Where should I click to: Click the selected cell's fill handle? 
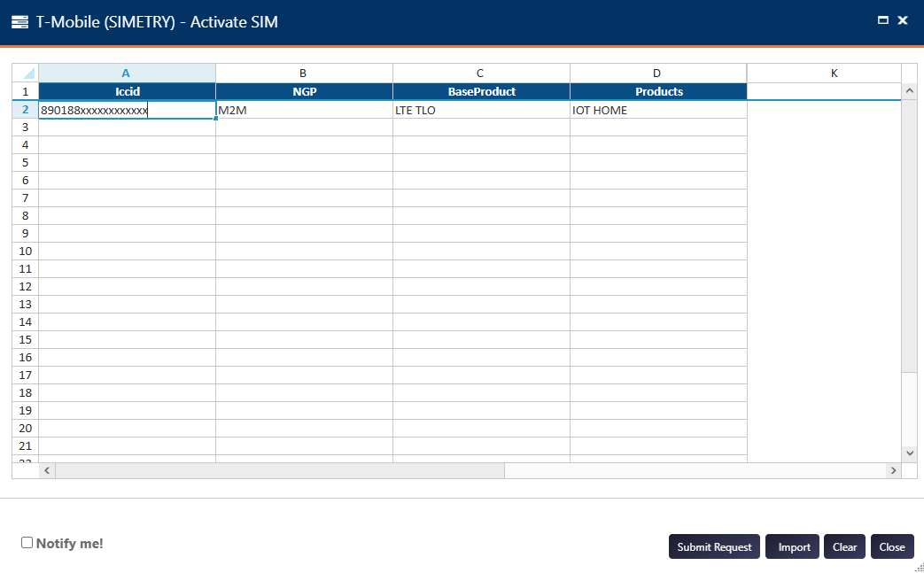[215, 119]
